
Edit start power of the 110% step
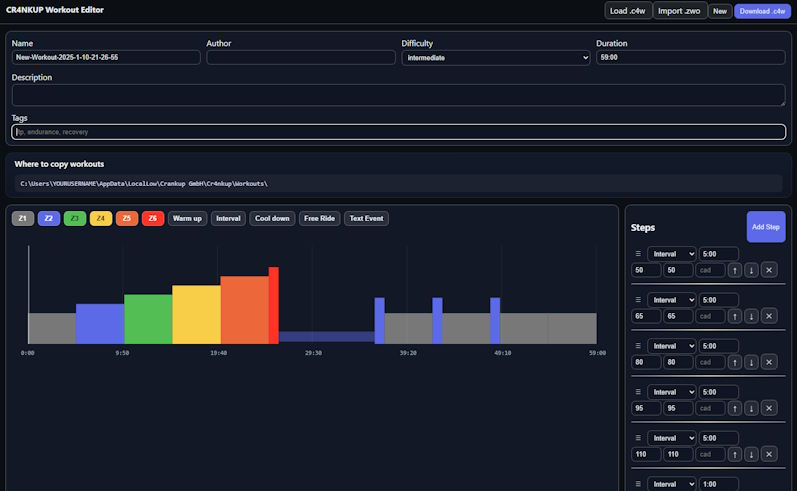click(646, 454)
